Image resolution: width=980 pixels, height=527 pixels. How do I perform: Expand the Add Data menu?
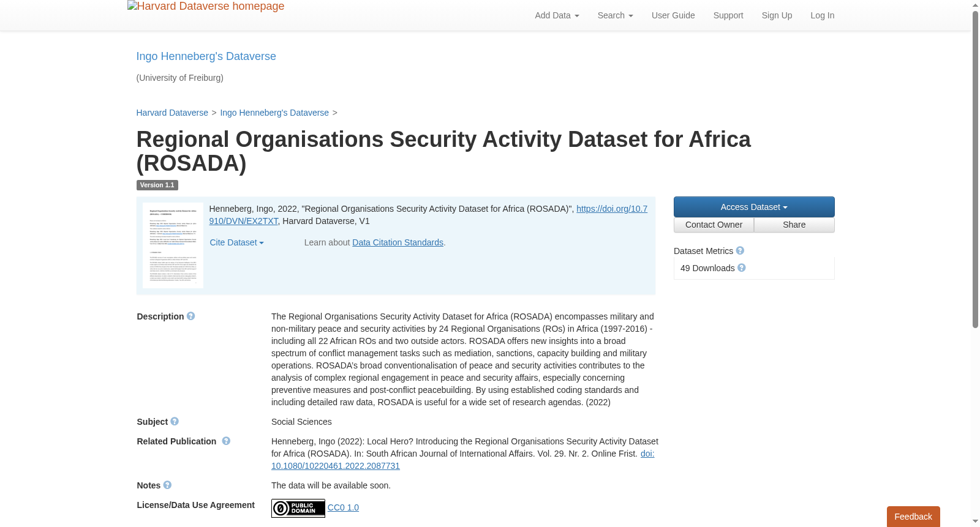557,15
